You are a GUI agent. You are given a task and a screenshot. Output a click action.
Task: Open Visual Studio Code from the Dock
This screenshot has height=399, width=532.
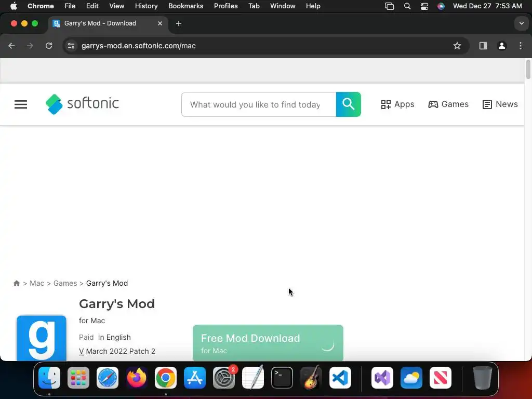[340, 378]
